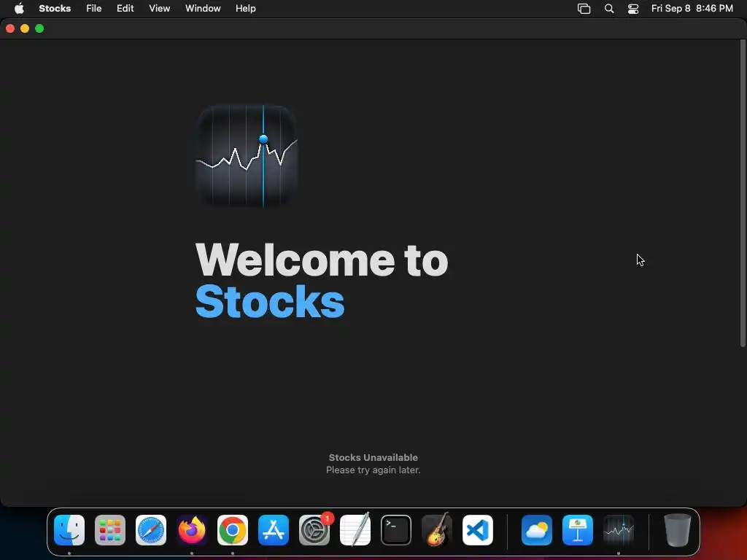This screenshot has height=560, width=747.
Task: Maximize the Stocks window with green button
Action: [x=39, y=28]
